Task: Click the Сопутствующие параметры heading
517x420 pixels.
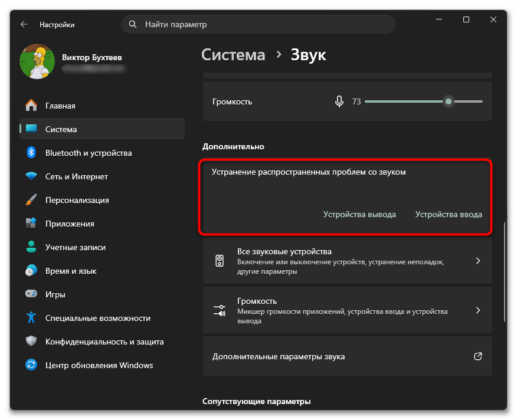Action: [x=257, y=401]
